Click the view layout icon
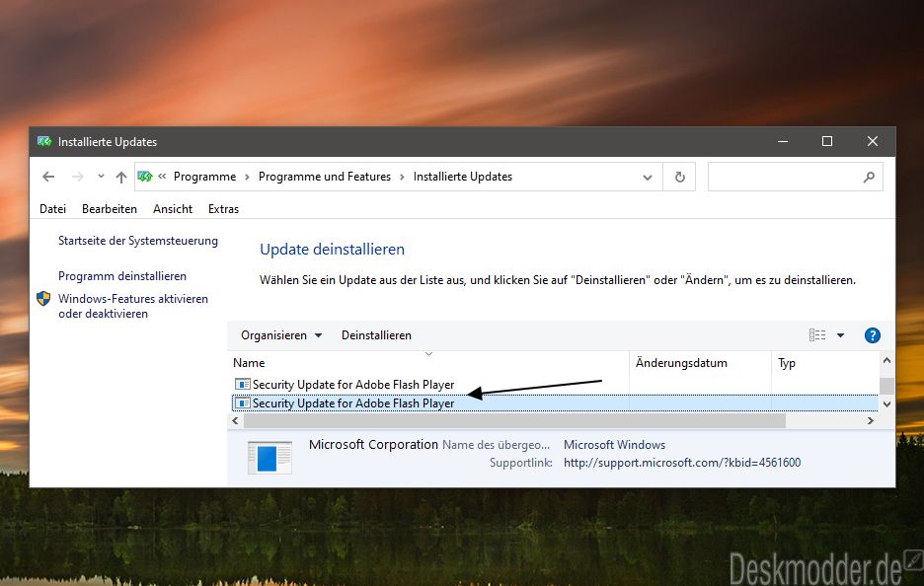This screenshot has width=924, height=586. coord(817,335)
